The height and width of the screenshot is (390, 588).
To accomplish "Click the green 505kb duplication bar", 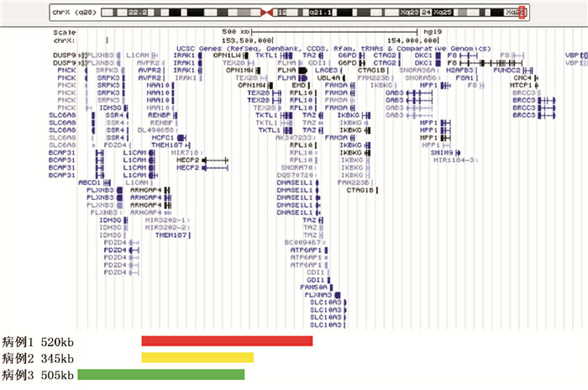I will click(x=160, y=374).
